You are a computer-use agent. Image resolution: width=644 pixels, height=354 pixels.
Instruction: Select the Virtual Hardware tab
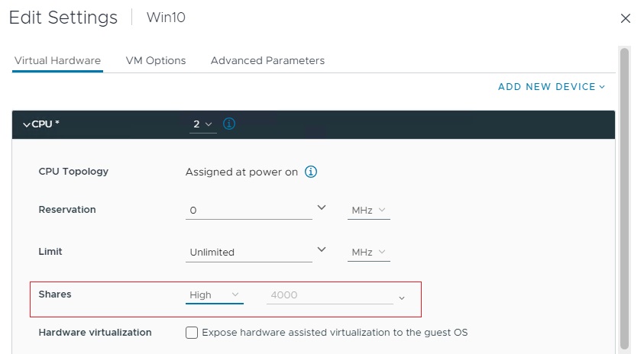pos(57,60)
